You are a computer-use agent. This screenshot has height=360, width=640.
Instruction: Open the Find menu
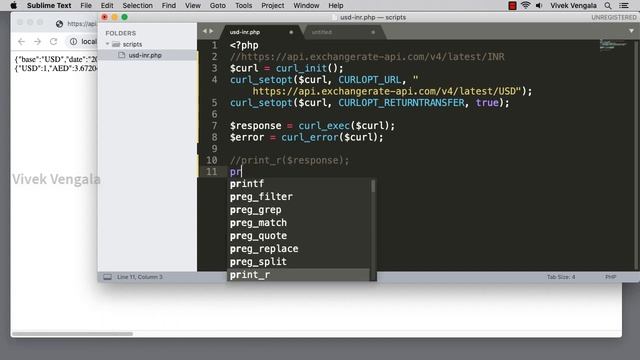click(x=169, y=5)
